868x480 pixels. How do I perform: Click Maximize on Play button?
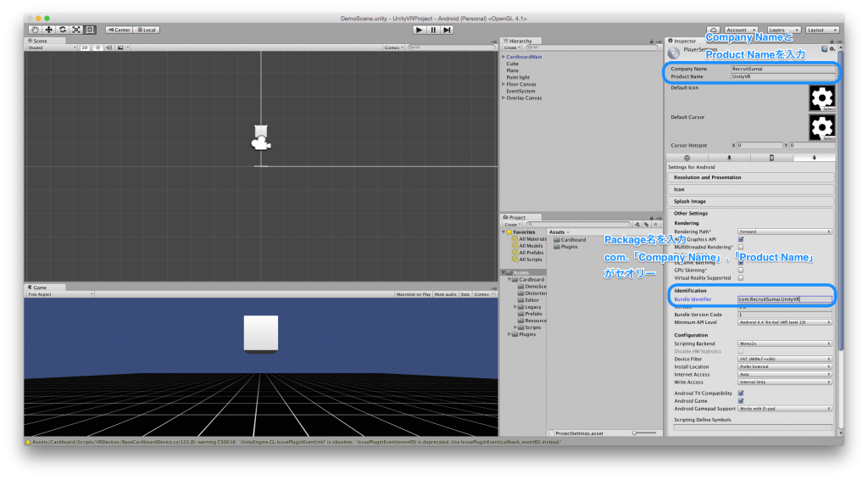tap(414, 294)
